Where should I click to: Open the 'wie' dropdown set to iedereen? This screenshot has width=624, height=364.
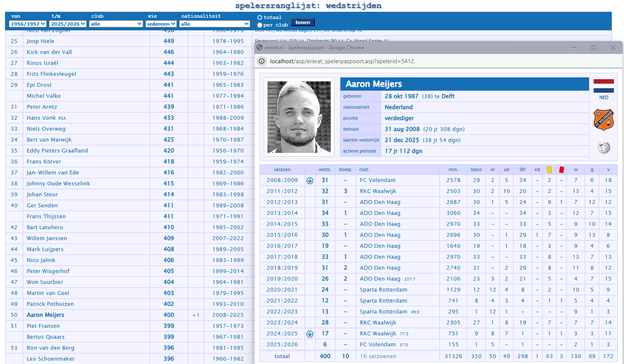(x=161, y=24)
